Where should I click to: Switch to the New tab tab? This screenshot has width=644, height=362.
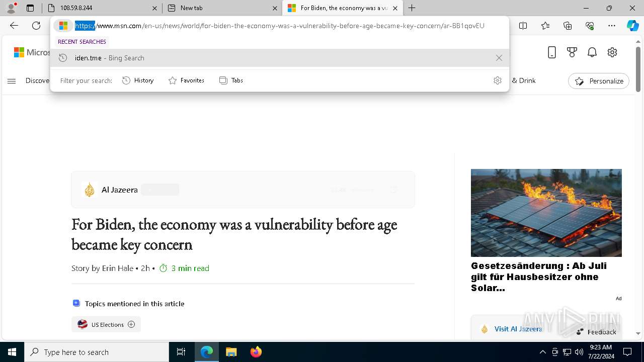coord(222,8)
